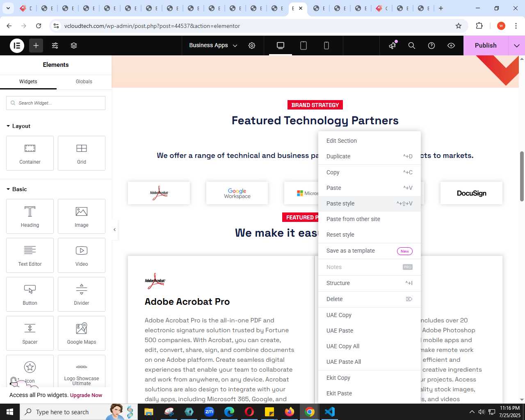Viewport: 525px width, 420px height.
Task: Choose Paste ^+V in context menu
Action: pyautogui.click(x=370, y=188)
